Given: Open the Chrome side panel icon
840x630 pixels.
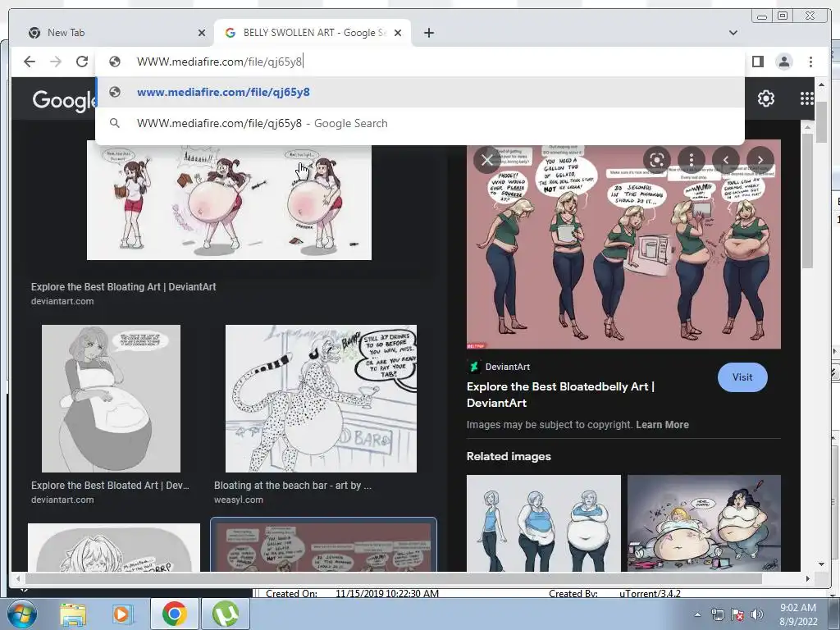Looking at the screenshot, I should point(757,62).
